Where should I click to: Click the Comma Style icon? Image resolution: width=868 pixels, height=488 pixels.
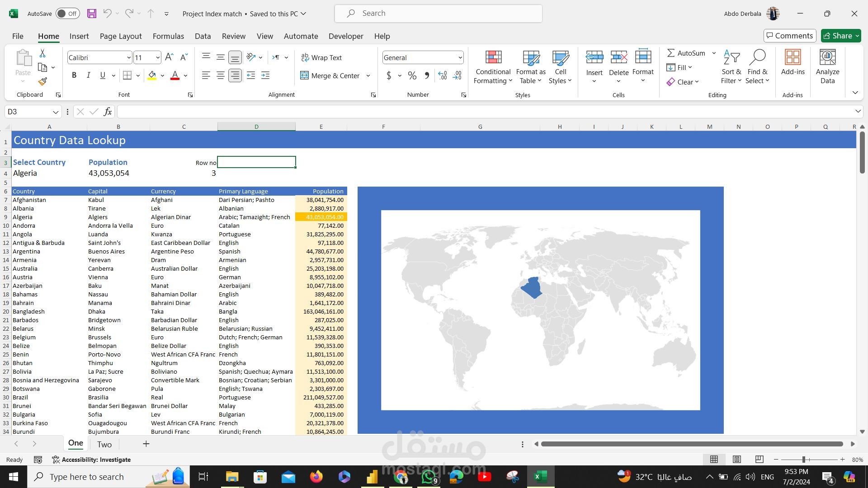pos(425,75)
